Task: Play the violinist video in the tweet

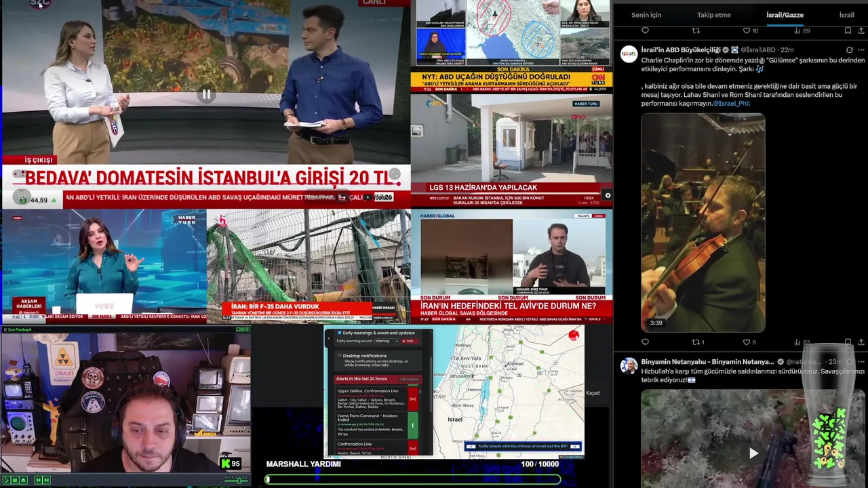Action: 703,222
